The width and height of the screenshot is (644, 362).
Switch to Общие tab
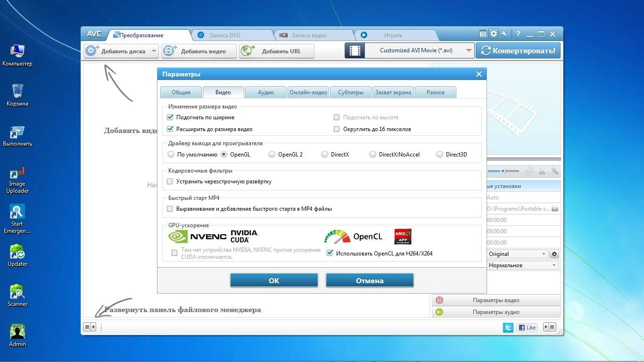tap(181, 92)
